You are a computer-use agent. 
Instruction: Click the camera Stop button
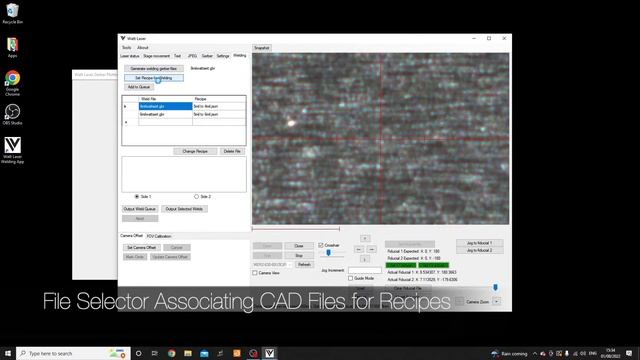coord(299,256)
